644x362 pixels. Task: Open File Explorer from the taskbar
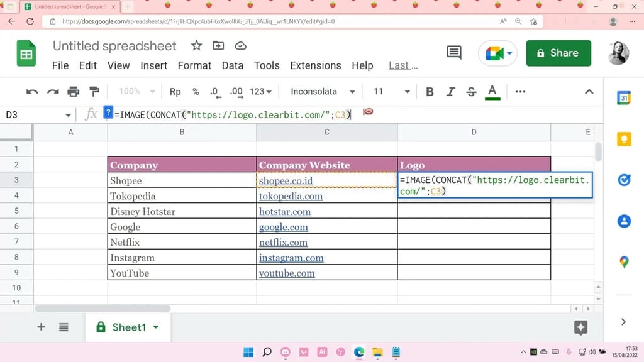coord(377,352)
